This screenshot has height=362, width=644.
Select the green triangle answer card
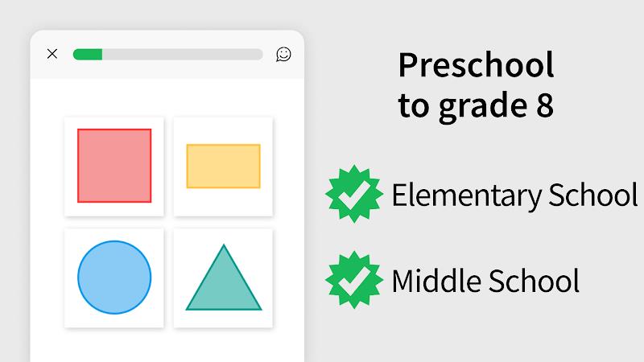tap(224, 278)
